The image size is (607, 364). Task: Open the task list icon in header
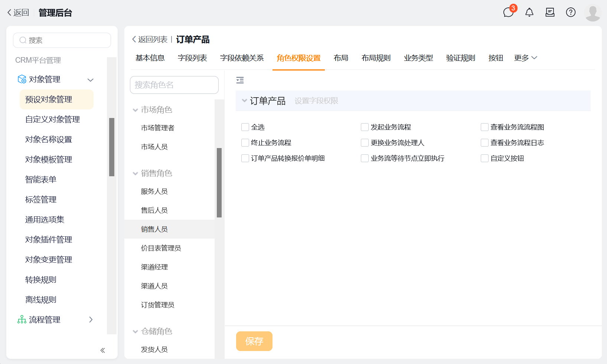click(x=550, y=12)
